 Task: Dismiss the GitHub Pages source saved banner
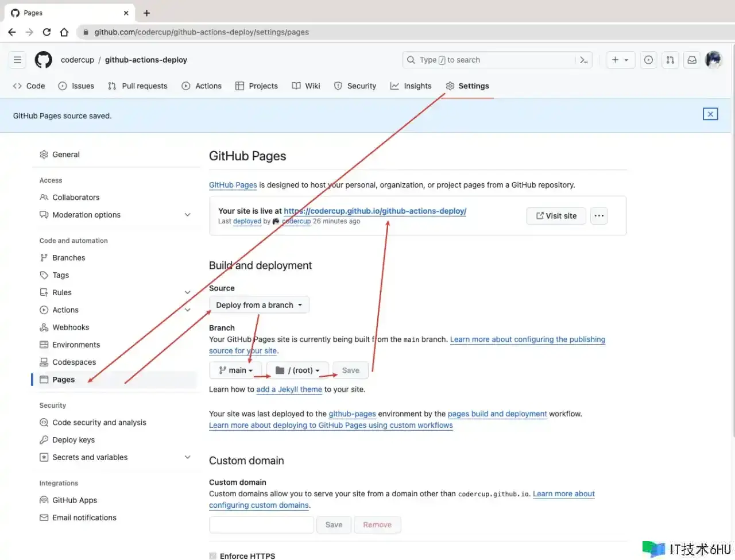click(x=710, y=114)
